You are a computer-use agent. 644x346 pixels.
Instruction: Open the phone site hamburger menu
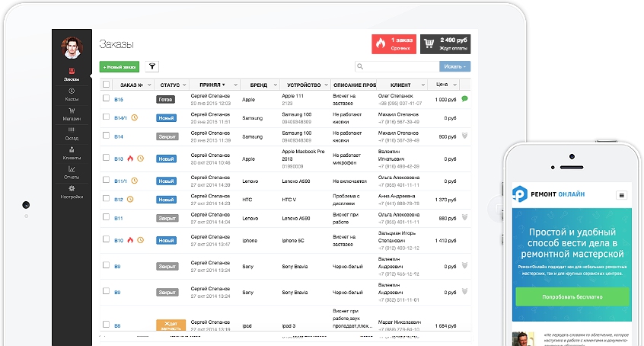coord(621,195)
